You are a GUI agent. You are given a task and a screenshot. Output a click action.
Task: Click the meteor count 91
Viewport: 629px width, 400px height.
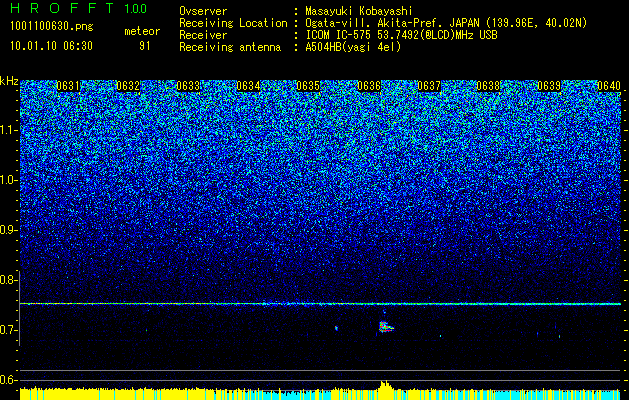(x=144, y=46)
